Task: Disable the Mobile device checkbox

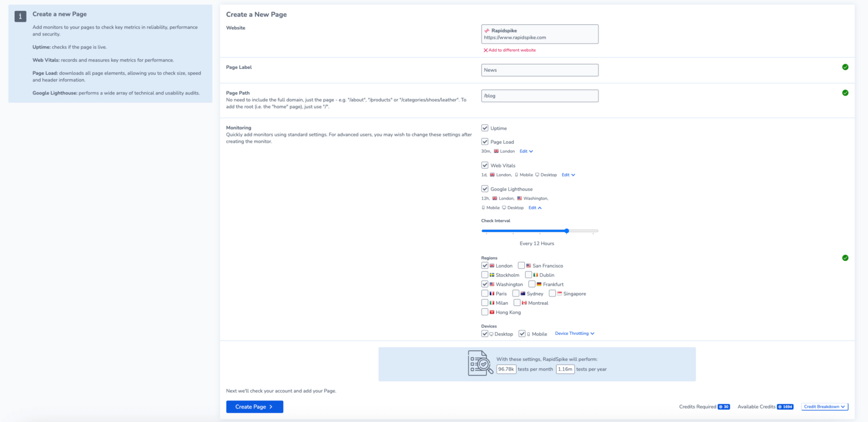Action: [522, 334]
